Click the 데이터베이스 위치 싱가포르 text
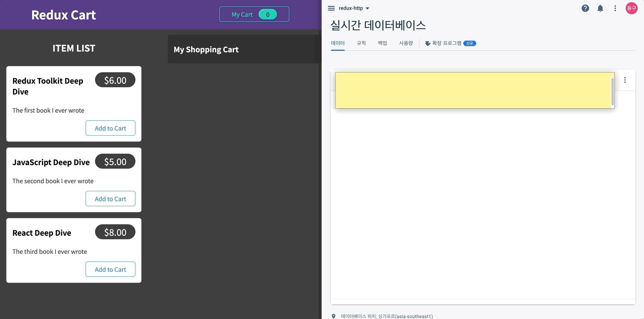 (387, 316)
